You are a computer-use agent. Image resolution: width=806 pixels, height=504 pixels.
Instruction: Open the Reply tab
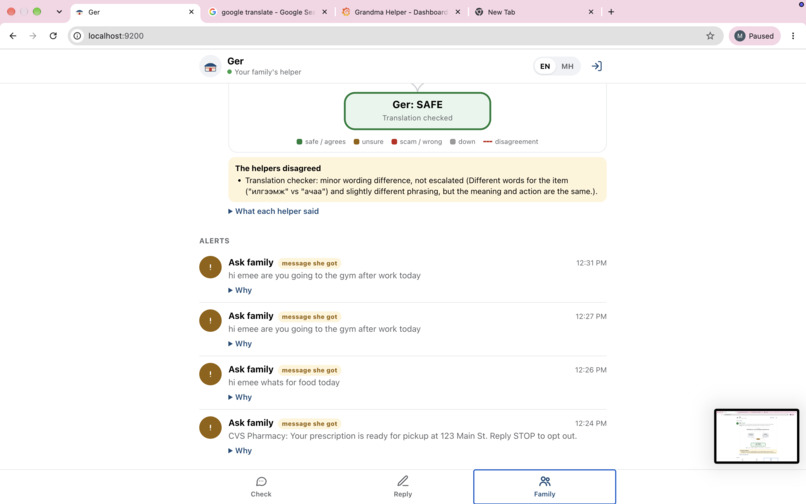point(402,487)
